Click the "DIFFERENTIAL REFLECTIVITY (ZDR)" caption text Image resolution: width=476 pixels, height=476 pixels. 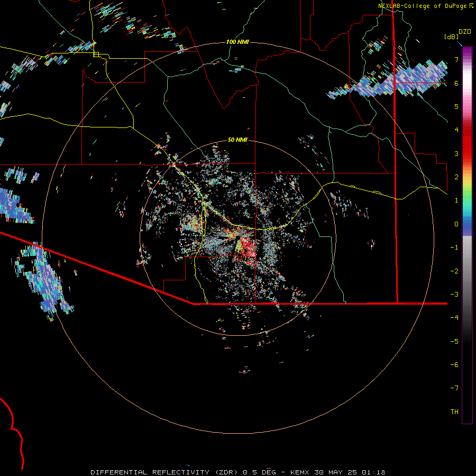click(x=165, y=472)
